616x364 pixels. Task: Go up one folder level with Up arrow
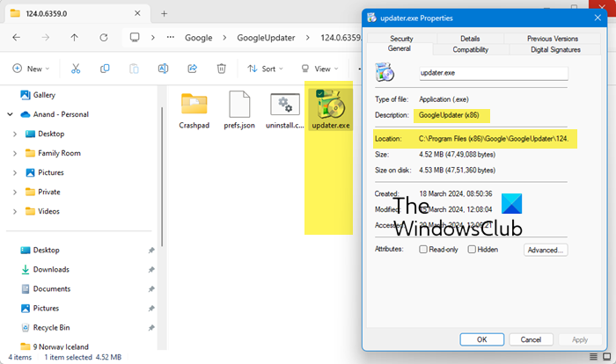[74, 38]
